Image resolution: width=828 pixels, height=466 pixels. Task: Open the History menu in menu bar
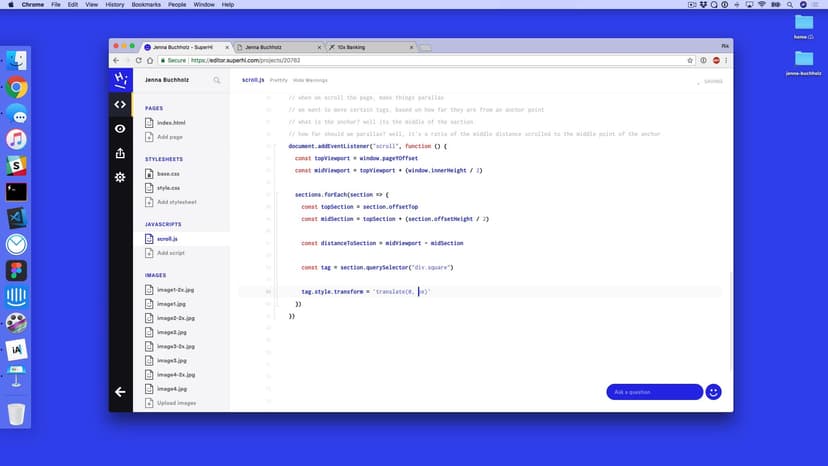click(115, 5)
